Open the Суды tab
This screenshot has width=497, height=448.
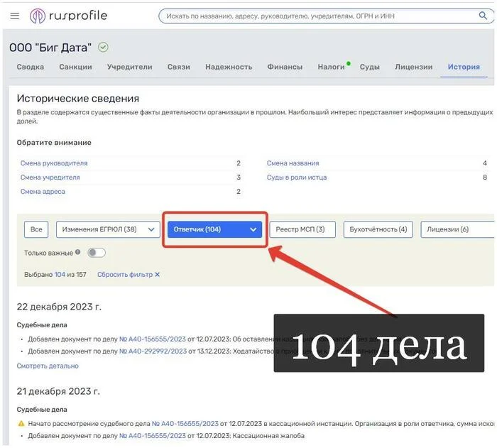(x=370, y=67)
